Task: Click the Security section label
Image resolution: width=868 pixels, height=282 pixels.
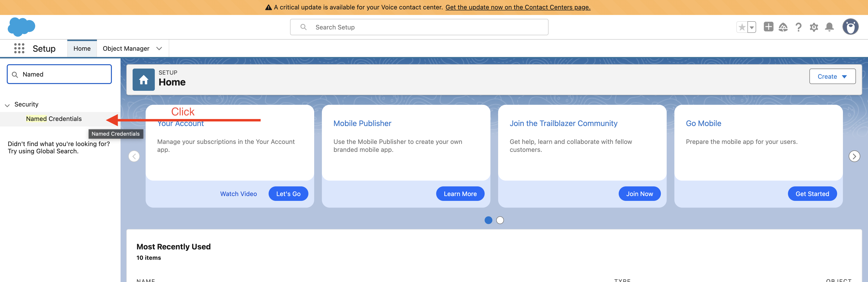Action: 26,104
